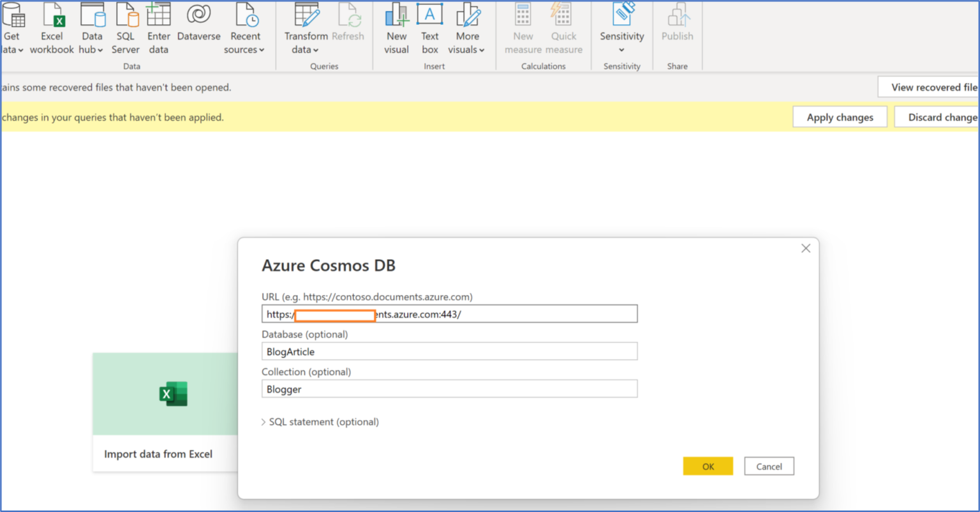This screenshot has width=980, height=512.
Task: Expand the SQL statement section
Action: (x=320, y=421)
